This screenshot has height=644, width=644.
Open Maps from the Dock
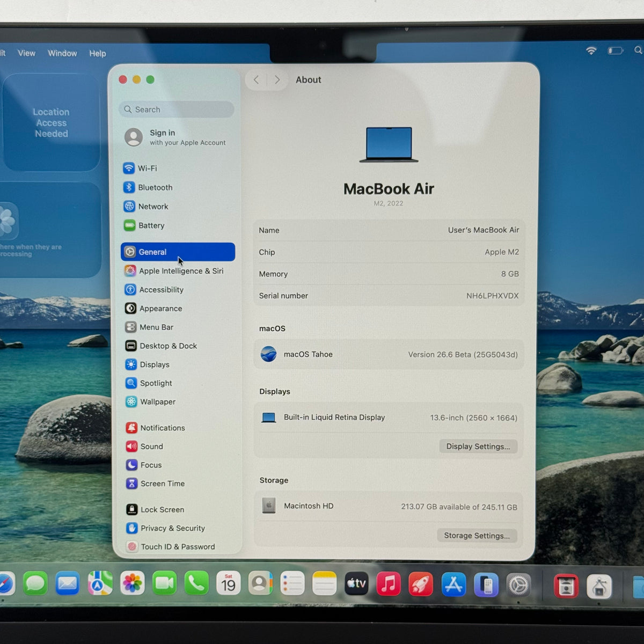100,583
